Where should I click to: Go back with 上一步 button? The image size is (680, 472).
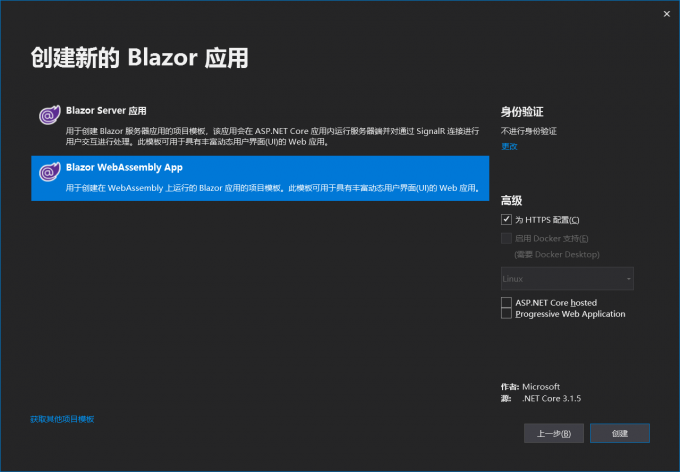tap(554, 433)
